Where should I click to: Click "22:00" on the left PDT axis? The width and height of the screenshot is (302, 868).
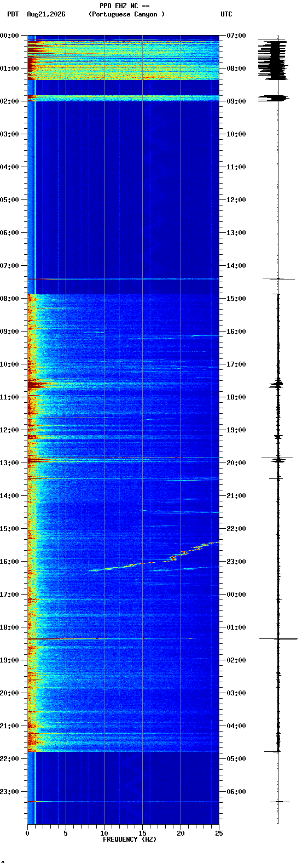click(9, 758)
